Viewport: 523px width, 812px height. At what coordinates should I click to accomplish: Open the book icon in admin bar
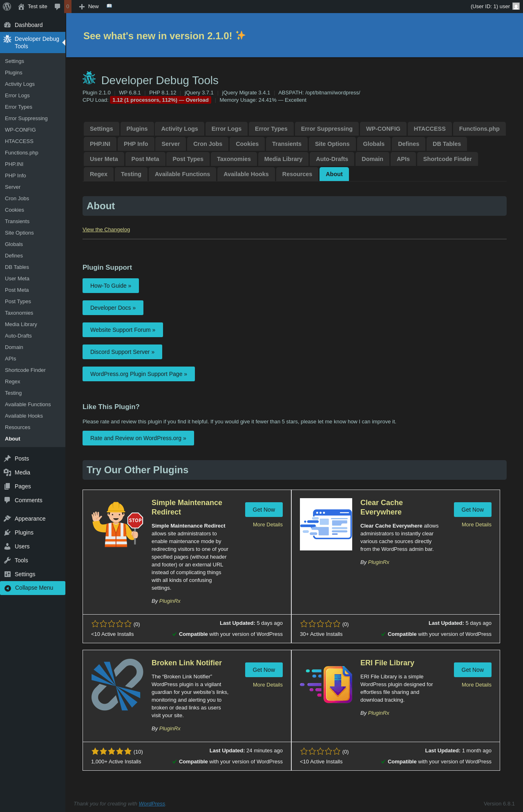(109, 6)
